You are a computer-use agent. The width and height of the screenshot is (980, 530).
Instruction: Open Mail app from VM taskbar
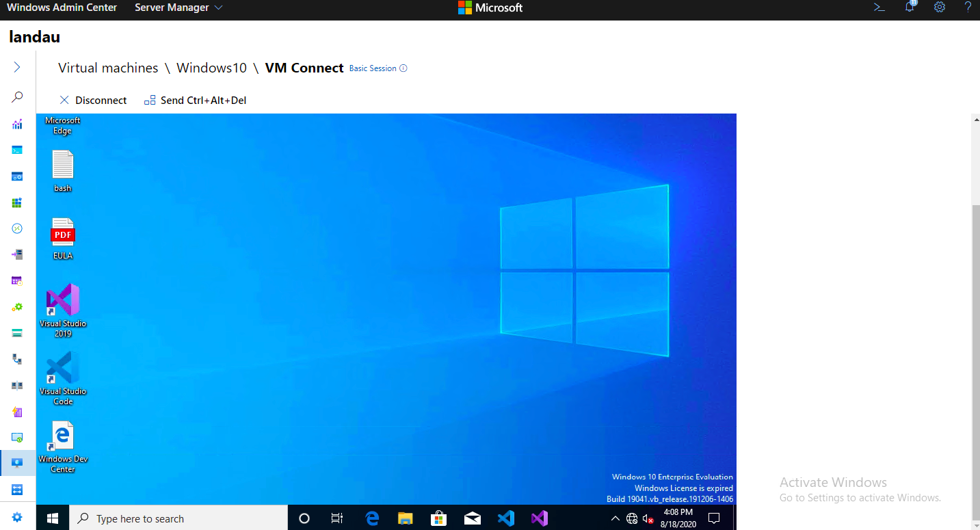point(472,518)
